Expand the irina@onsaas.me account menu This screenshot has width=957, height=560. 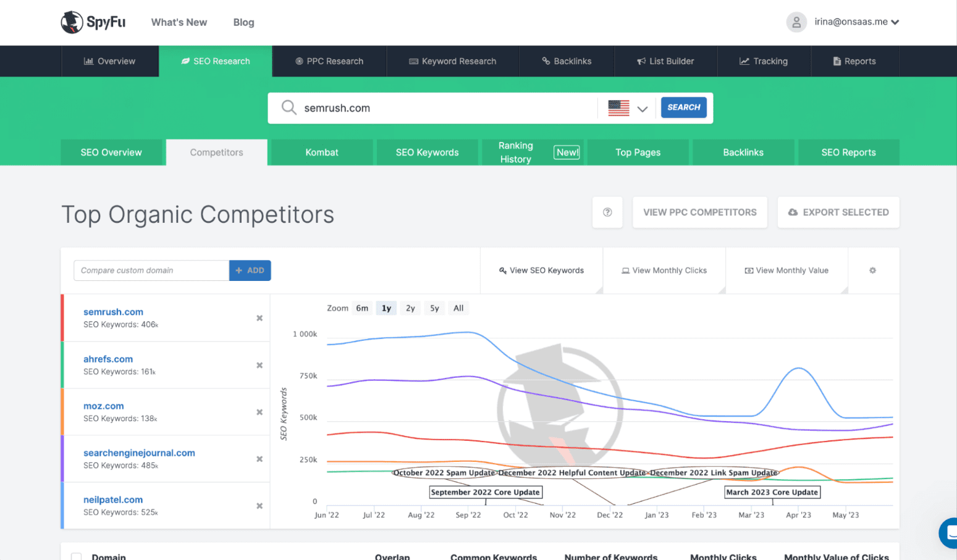856,22
